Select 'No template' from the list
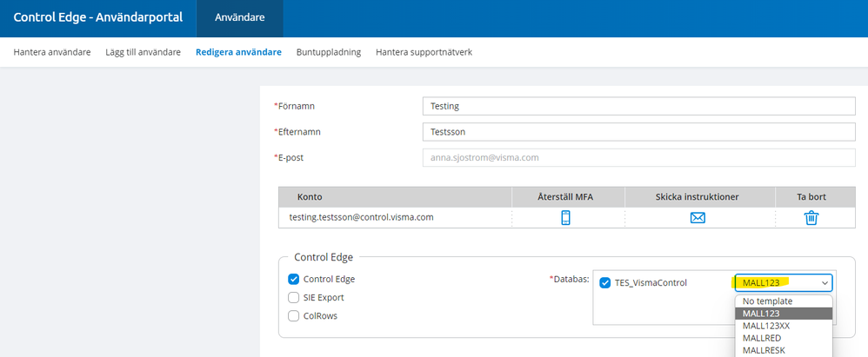 [x=768, y=301]
